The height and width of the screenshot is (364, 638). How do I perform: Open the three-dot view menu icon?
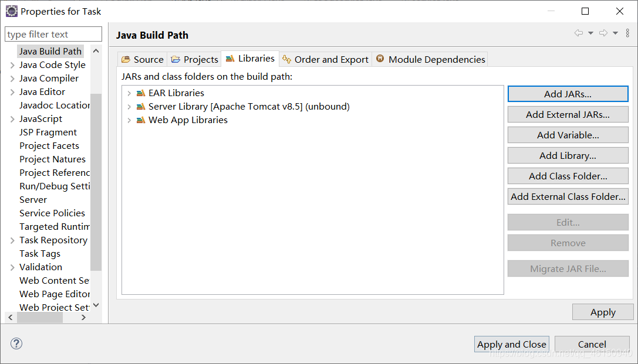(x=627, y=33)
